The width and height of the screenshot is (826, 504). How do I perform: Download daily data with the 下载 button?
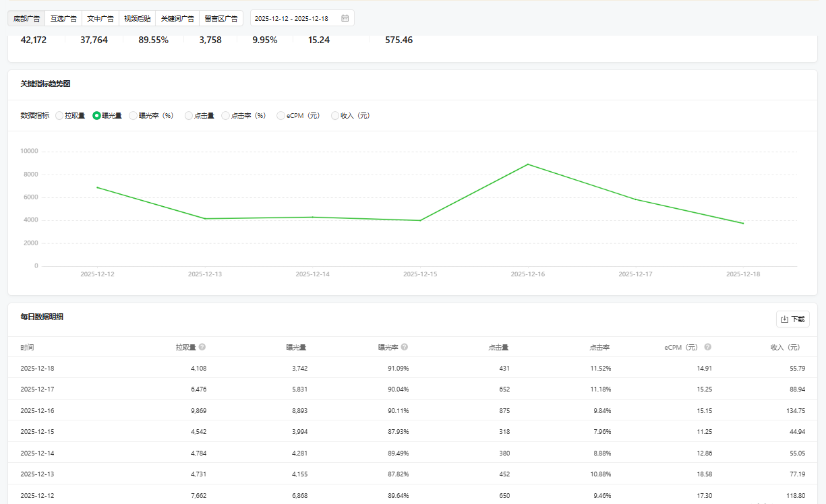click(x=793, y=319)
